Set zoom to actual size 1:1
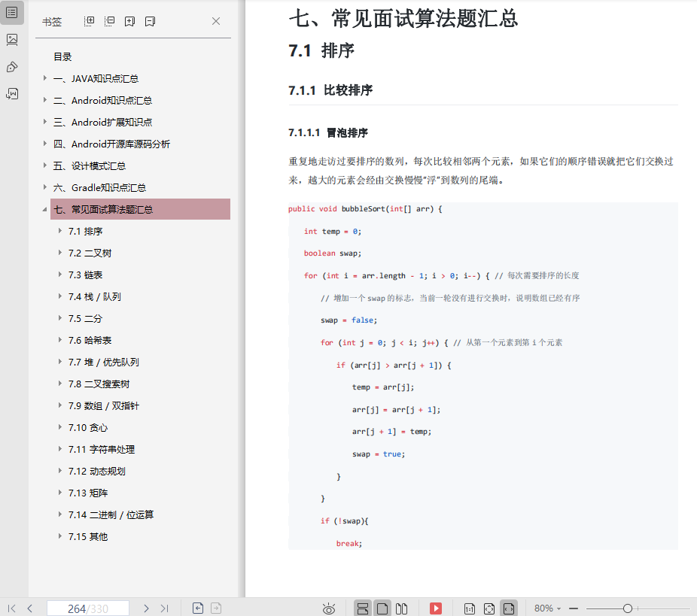697x616 pixels. pos(469,608)
